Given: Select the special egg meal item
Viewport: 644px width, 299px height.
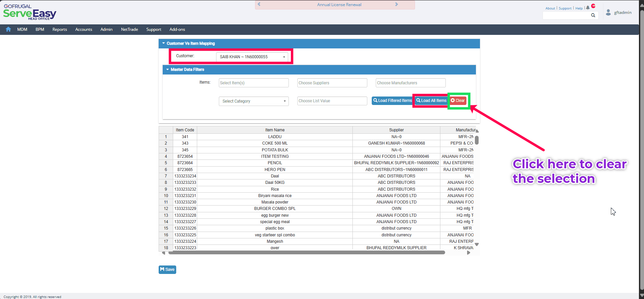Looking at the screenshot, I should [275, 222].
